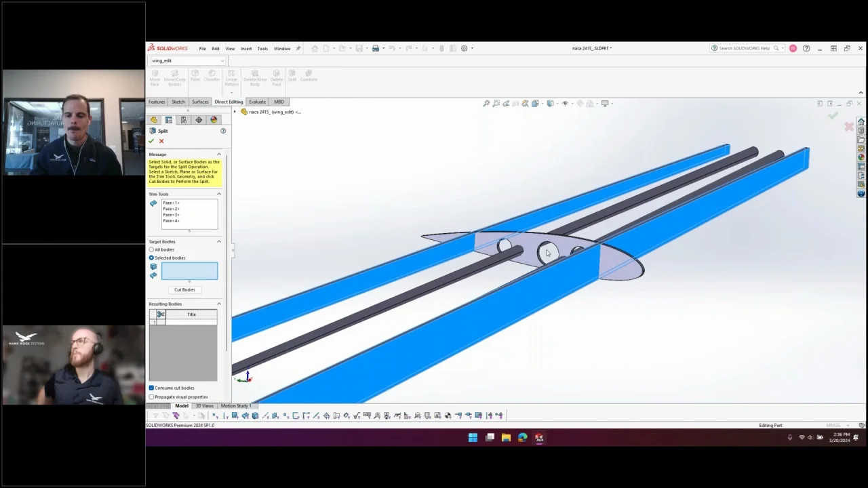
Task: Collapse the CommandManager ribbon arrow
Action: click(861, 92)
